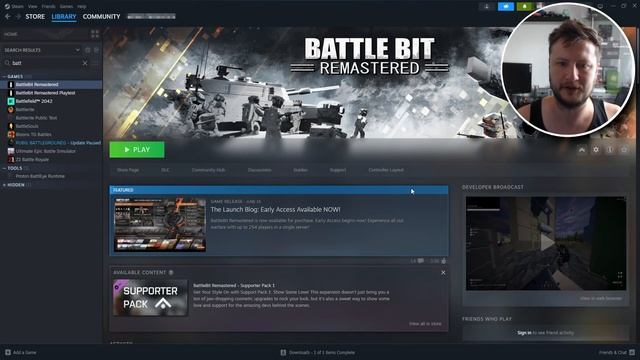Click the Launch Blog thumbnail image
This screenshot has height=360, width=640.
[x=160, y=224]
